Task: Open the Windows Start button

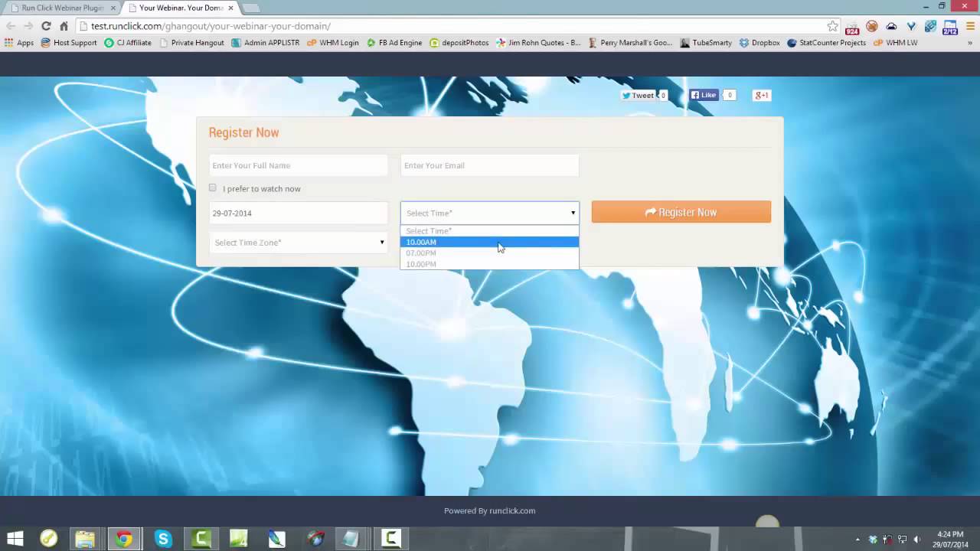Action: pyautogui.click(x=15, y=539)
